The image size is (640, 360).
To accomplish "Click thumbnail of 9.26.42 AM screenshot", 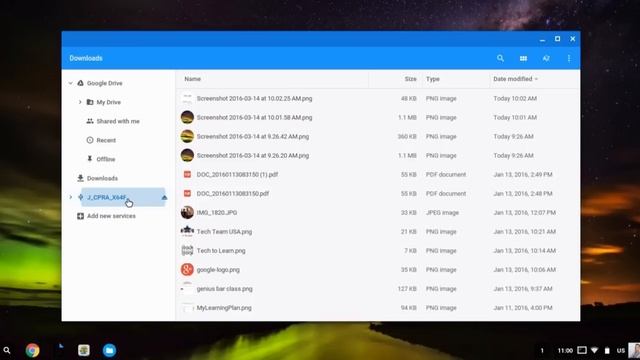I will pyautogui.click(x=187, y=136).
